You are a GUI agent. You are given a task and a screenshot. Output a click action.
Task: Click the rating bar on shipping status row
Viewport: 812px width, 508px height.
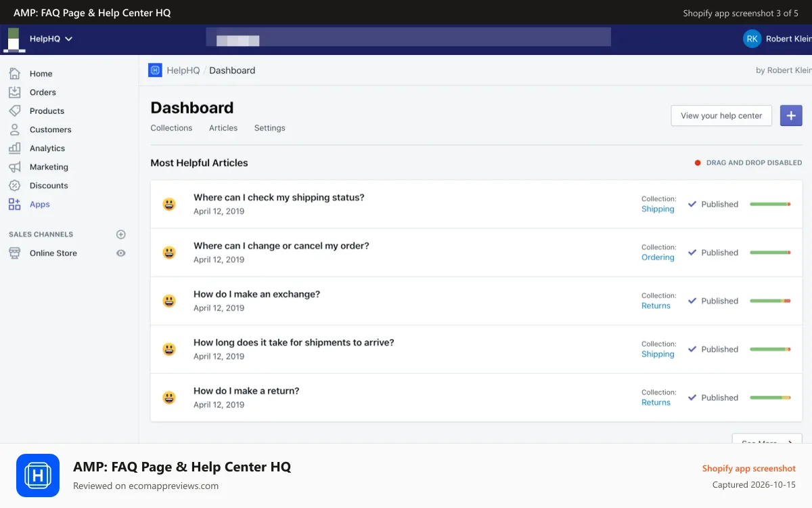[770, 204]
